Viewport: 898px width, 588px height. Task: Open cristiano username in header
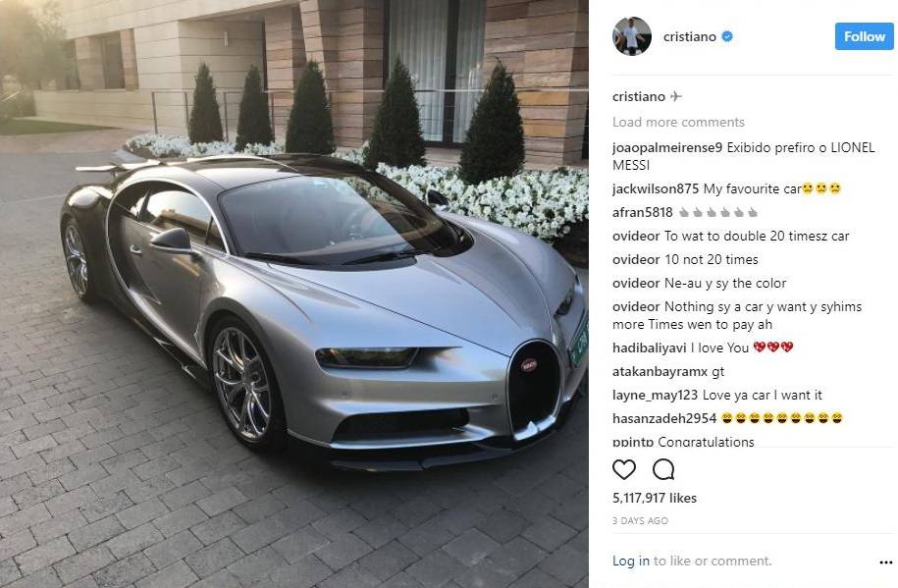click(690, 36)
